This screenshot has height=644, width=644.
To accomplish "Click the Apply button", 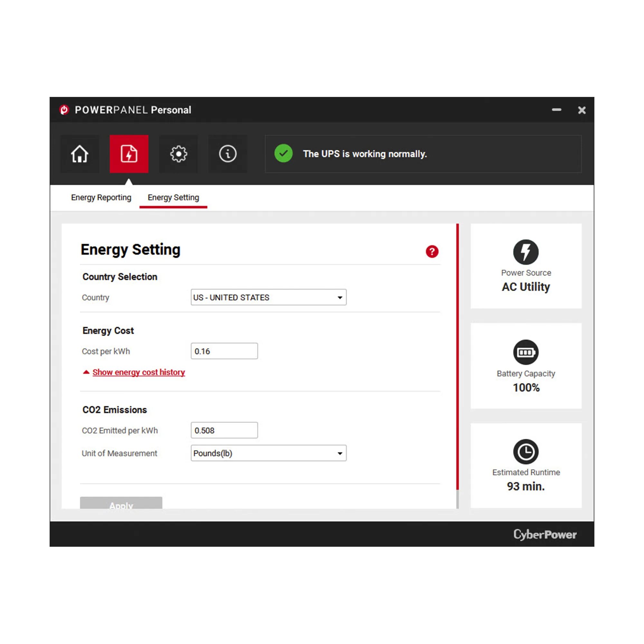I will 121,504.
